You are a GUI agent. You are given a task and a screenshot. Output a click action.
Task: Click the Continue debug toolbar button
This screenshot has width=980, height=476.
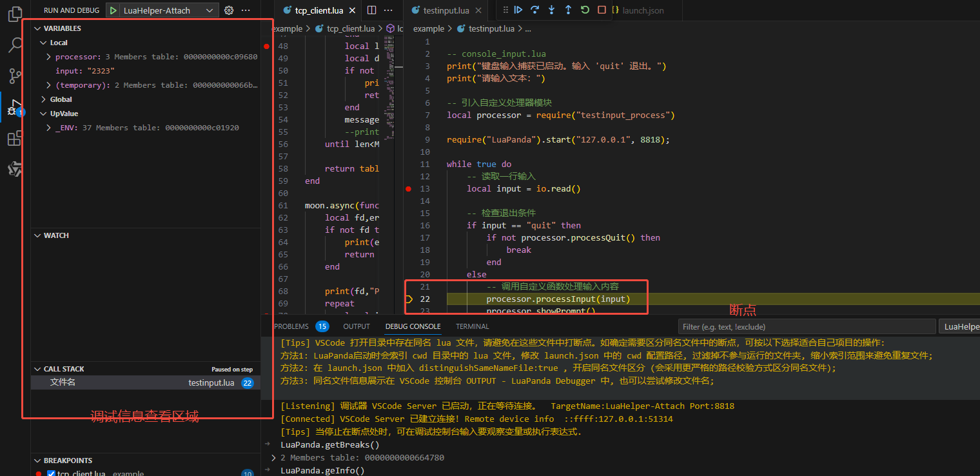[x=518, y=10]
